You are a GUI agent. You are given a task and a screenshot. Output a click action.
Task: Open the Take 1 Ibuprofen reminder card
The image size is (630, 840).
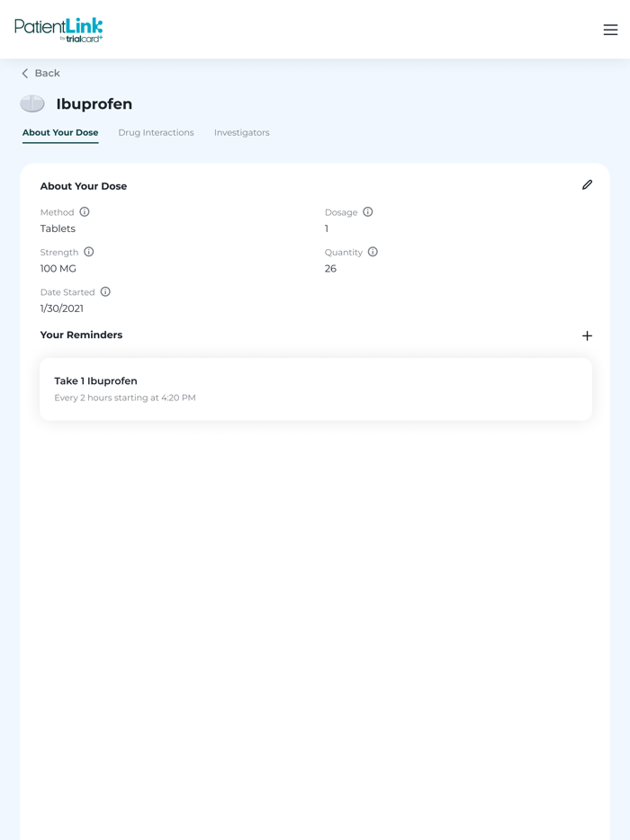[x=315, y=389]
